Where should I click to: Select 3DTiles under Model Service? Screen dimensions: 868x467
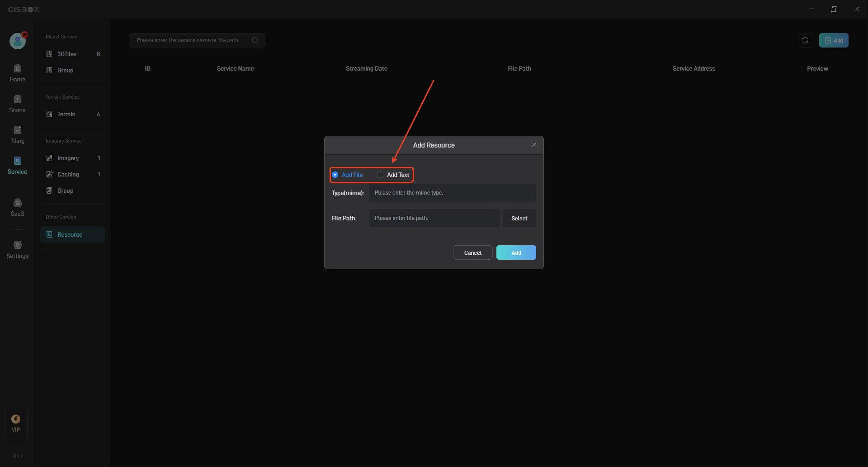(x=73, y=54)
